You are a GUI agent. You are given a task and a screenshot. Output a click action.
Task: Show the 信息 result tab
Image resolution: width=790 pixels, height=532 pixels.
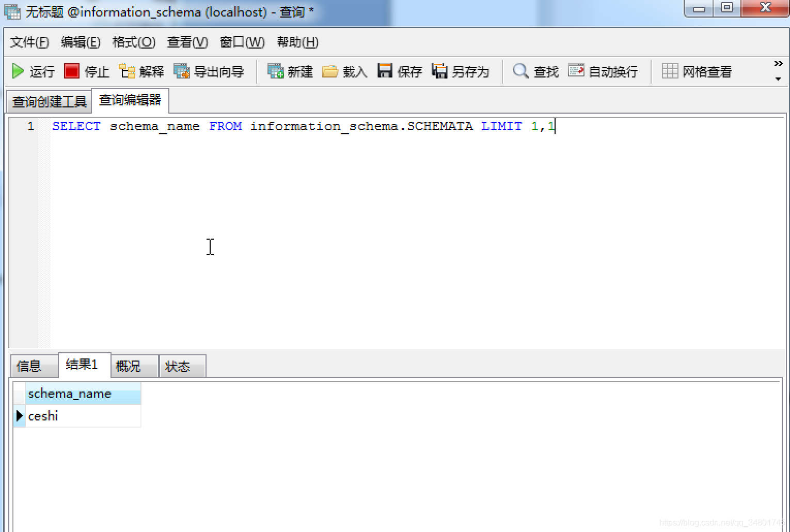(x=34, y=366)
